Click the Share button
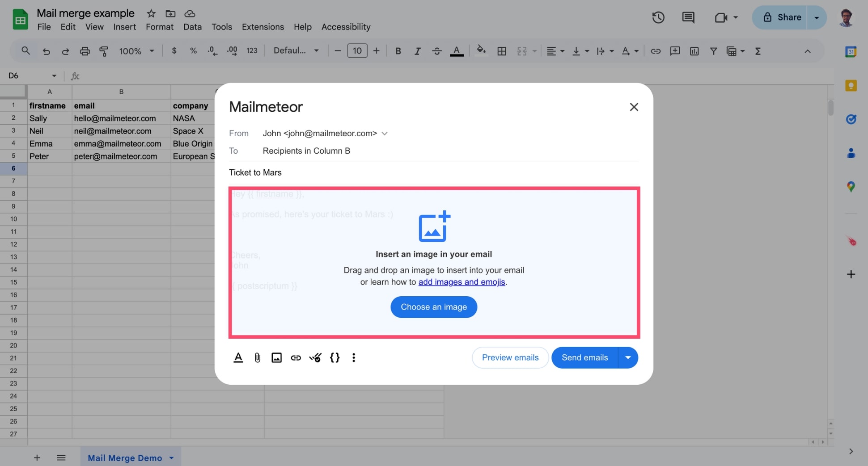This screenshot has height=466, width=868. (780, 17)
